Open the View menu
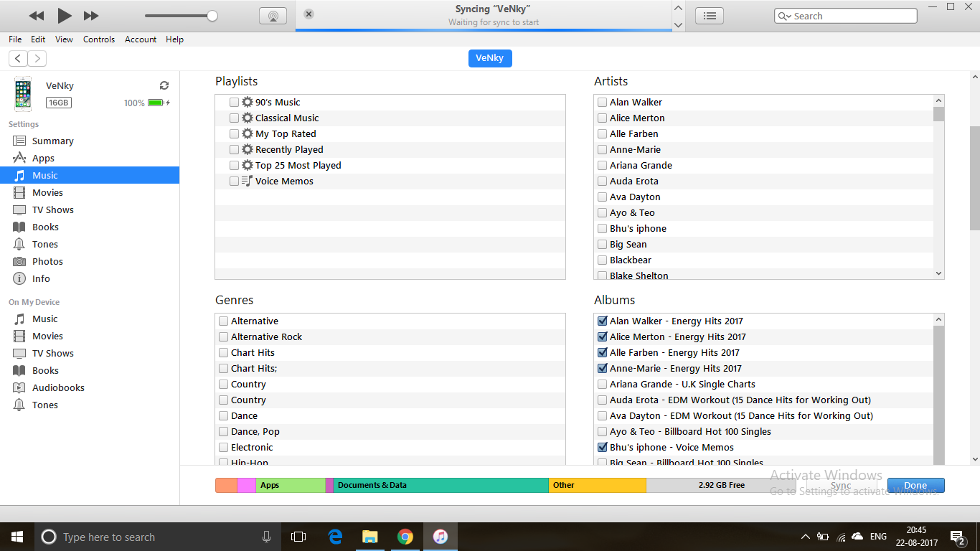Image resolution: width=980 pixels, height=551 pixels. tap(64, 39)
